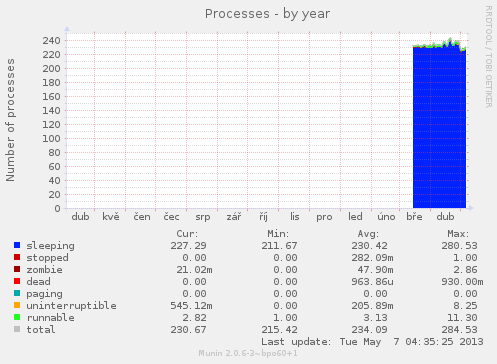Click the 'Number of processes' axis label

click(x=10, y=120)
